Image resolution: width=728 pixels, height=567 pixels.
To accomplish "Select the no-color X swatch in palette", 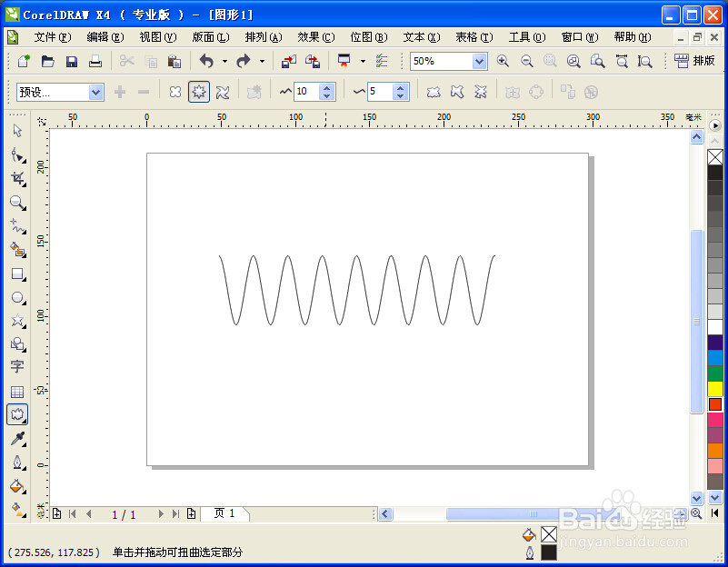I will (715, 157).
